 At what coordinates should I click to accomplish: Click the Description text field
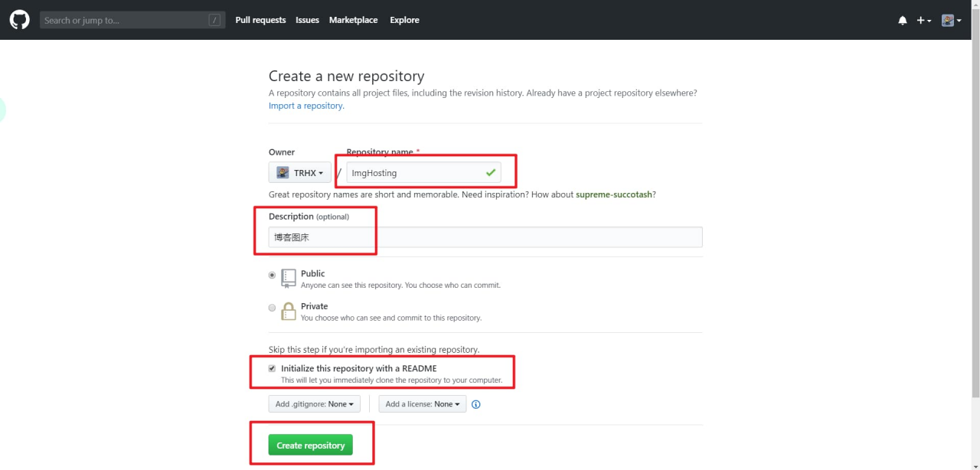(485, 237)
